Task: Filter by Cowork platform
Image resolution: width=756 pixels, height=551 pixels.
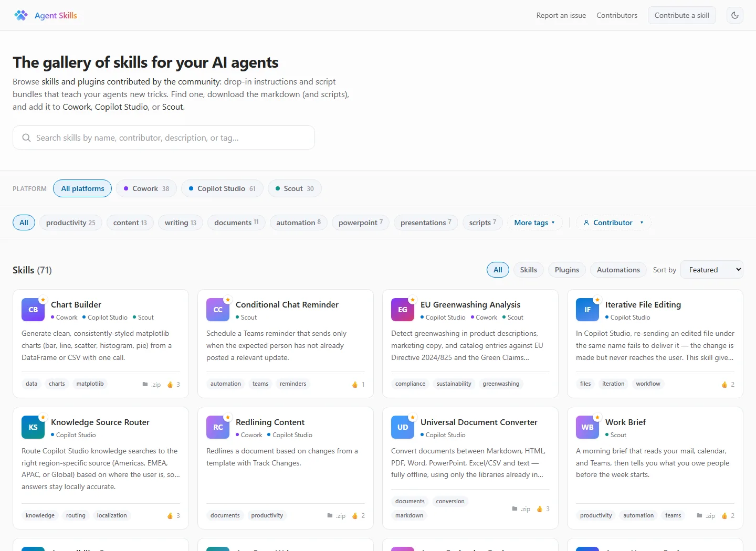Action: click(x=146, y=188)
